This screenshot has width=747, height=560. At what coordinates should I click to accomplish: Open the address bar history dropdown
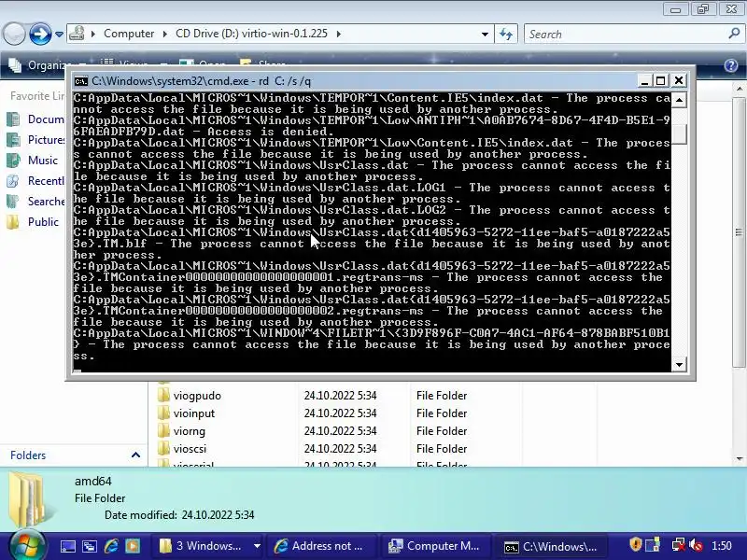point(485,35)
